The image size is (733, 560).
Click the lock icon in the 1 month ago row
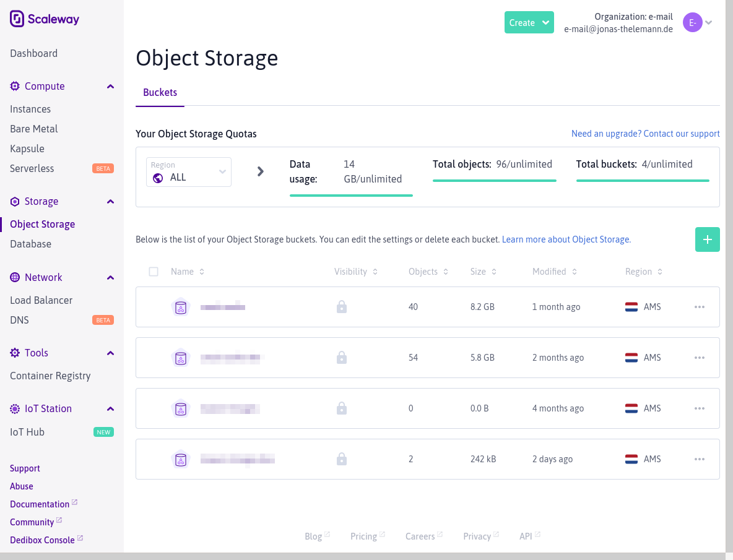(342, 307)
